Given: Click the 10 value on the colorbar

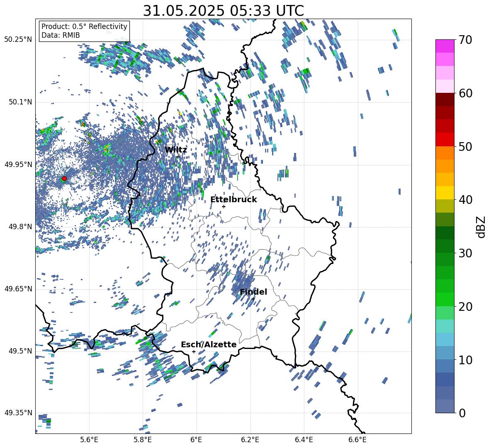Looking at the screenshot, I should 465,360.
